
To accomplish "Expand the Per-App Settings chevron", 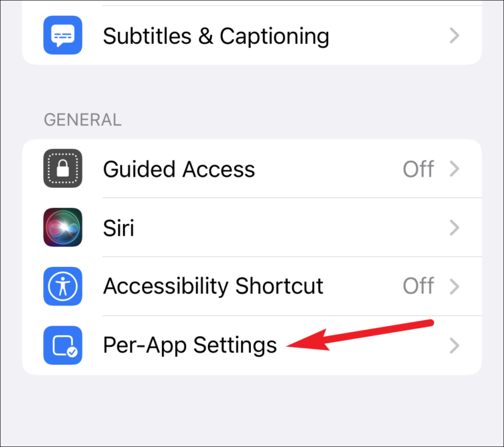I will click(x=454, y=345).
